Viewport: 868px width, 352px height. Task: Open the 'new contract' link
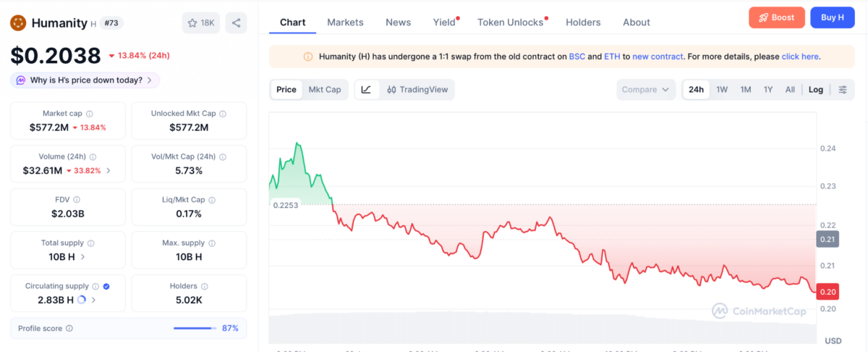pos(658,56)
